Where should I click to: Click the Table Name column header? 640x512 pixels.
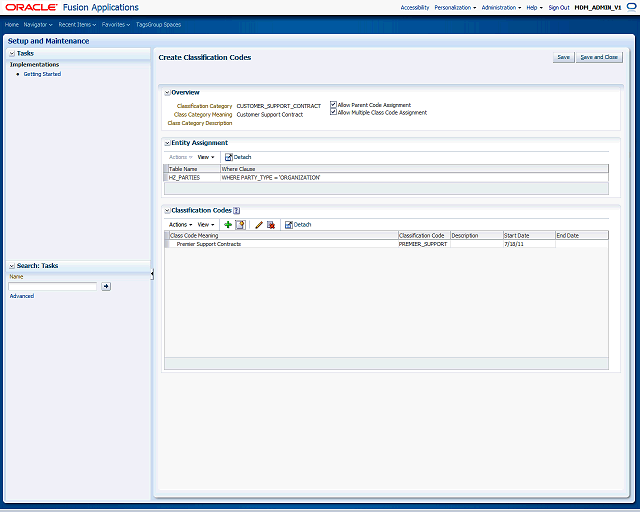194,169
